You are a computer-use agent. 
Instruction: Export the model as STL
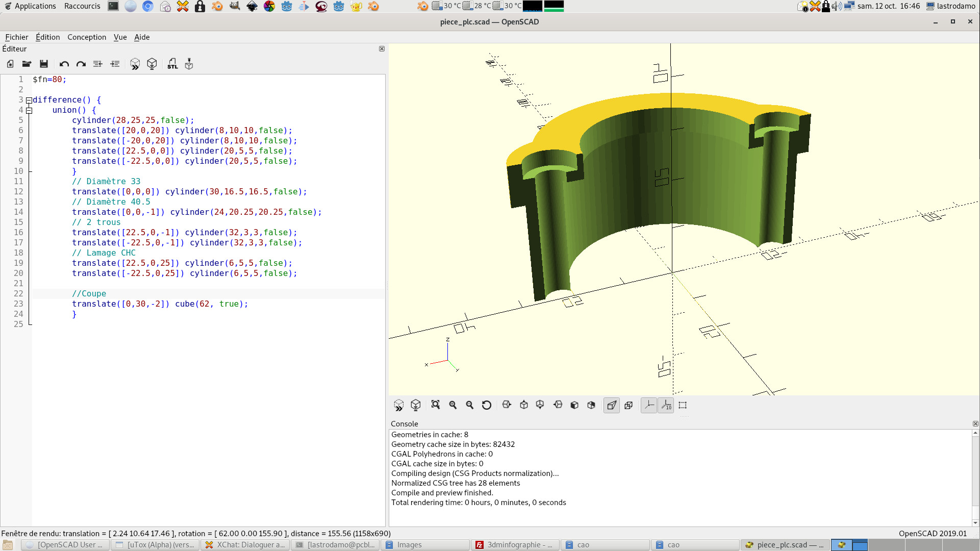click(172, 64)
